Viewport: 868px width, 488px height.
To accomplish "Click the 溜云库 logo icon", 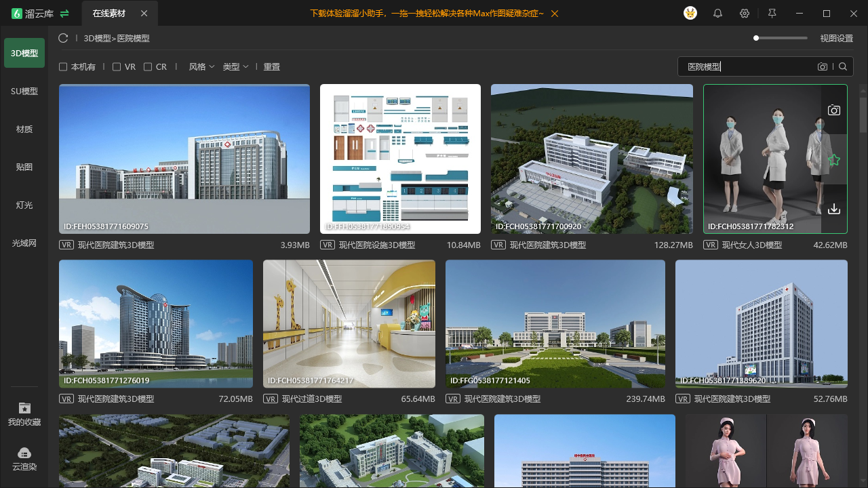I will click(x=17, y=14).
